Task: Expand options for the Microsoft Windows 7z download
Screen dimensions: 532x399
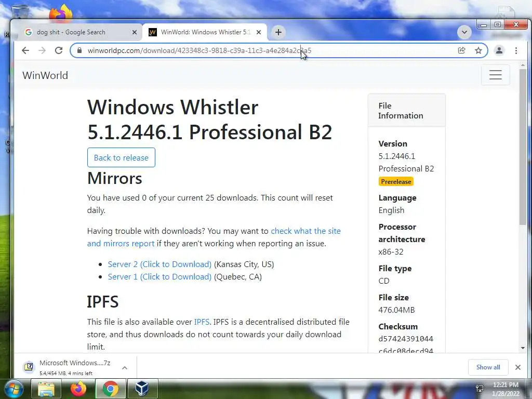Action: [125, 368]
